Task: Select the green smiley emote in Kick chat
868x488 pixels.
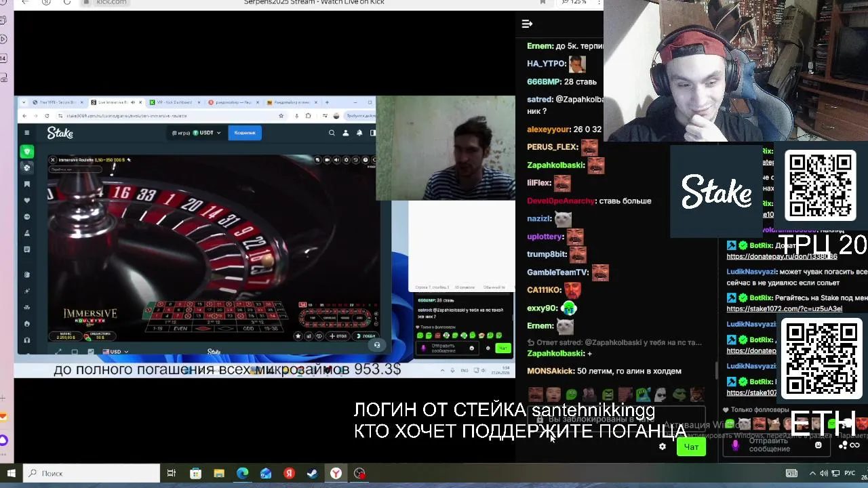Action: (572, 394)
